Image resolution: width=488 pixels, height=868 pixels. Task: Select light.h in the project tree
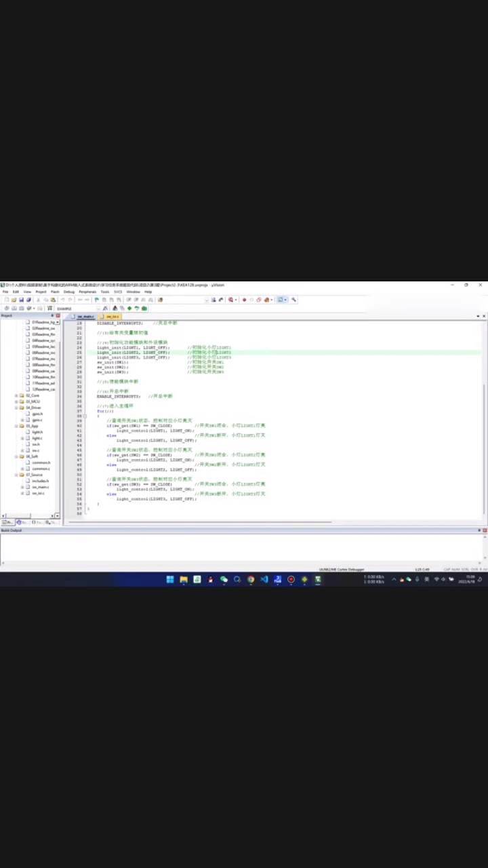(x=37, y=432)
